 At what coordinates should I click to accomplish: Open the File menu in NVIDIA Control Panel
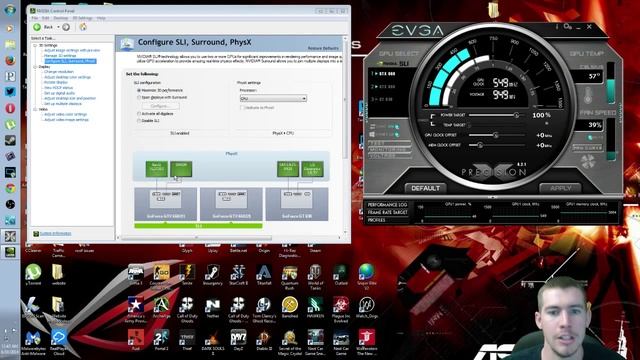tap(35, 18)
